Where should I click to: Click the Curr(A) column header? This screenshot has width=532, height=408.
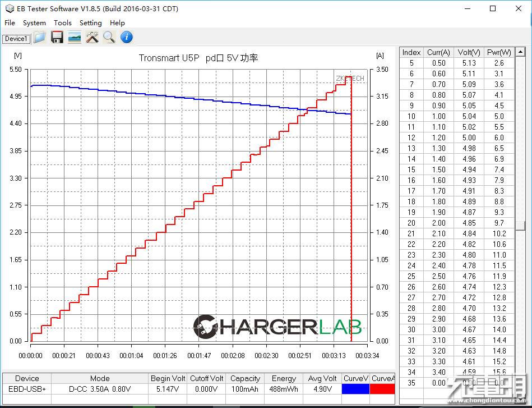coord(438,52)
